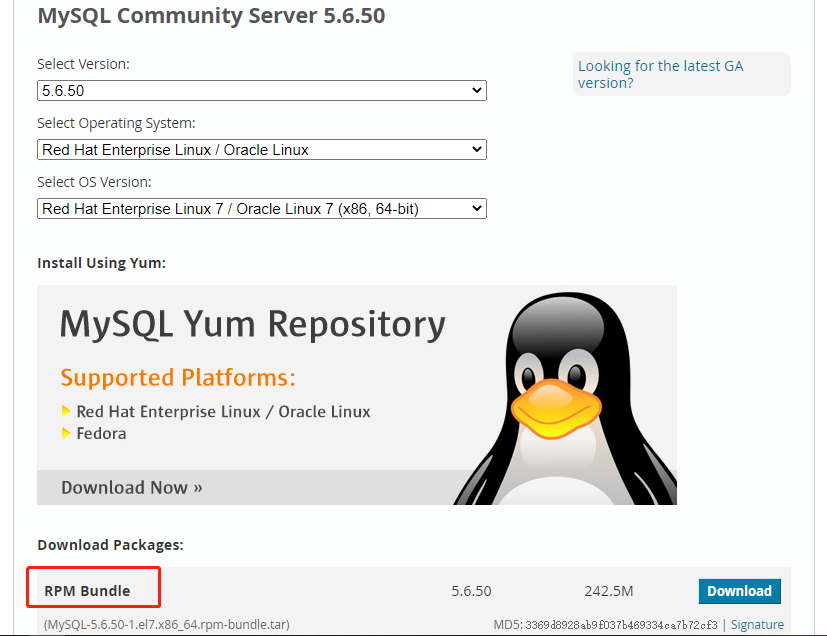
Task: Expand the Select OS Version dropdown
Action: tap(262, 209)
